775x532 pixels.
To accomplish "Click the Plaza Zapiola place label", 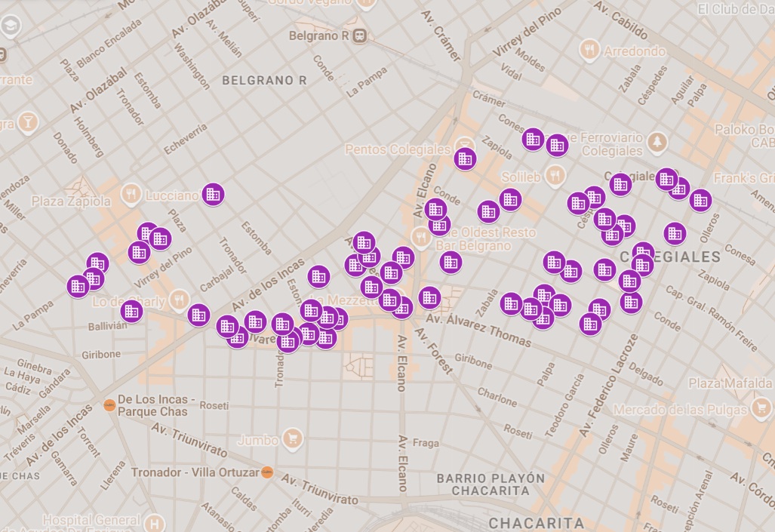I will point(71,201).
